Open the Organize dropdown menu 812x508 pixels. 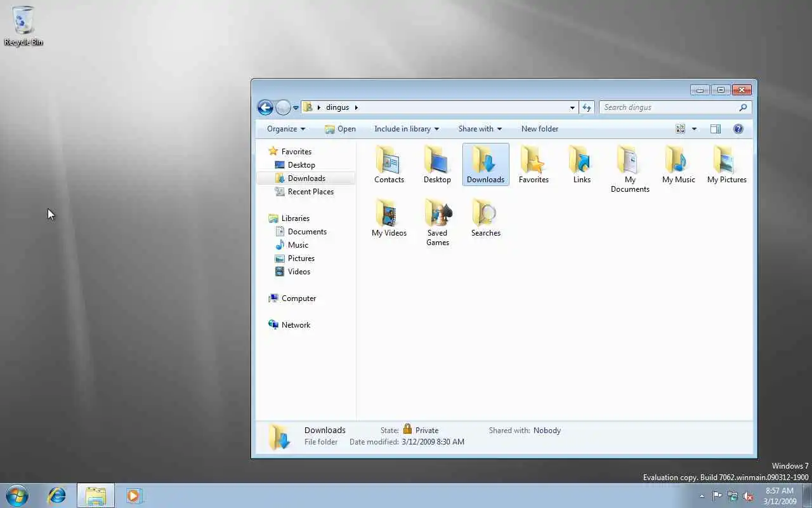tap(286, 129)
